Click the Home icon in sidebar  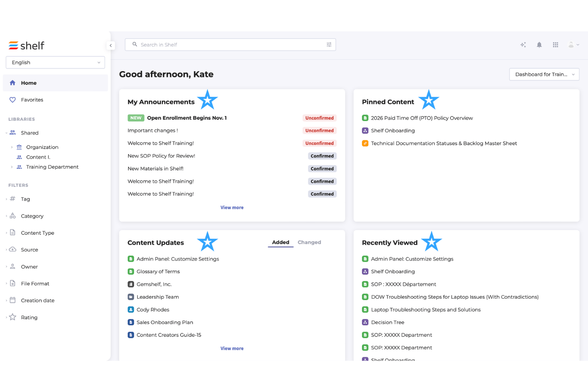pyautogui.click(x=13, y=83)
